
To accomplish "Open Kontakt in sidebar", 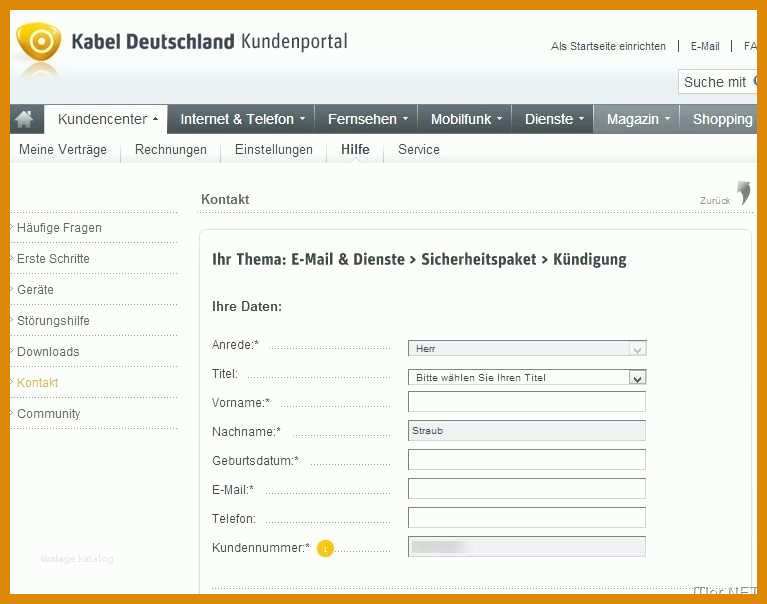I will pyautogui.click(x=37, y=382).
